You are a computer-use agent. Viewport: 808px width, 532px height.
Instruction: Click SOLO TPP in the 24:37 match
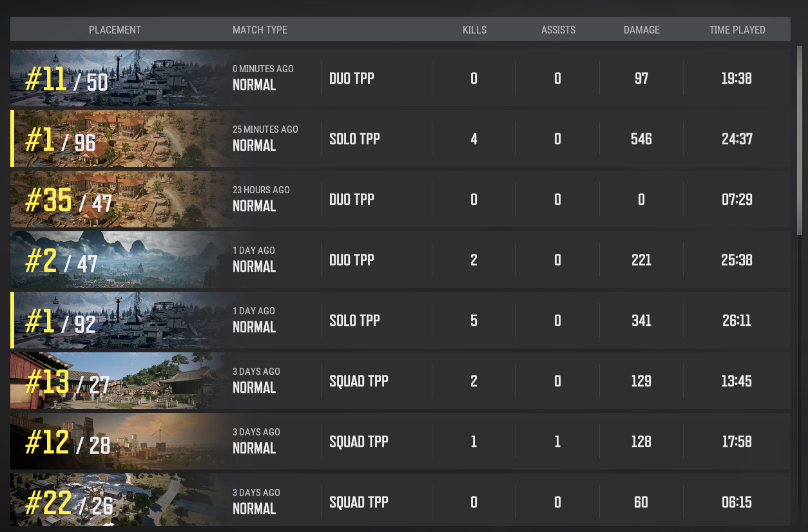tap(354, 139)
